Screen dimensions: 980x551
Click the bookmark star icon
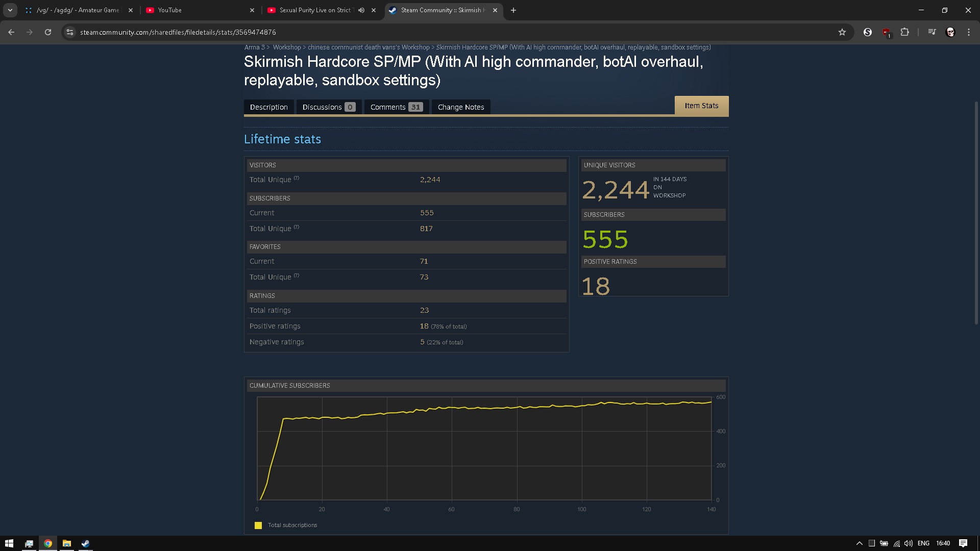tap(842, 32)
